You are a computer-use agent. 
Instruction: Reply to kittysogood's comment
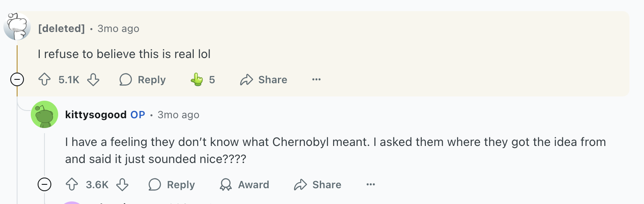click(x=171, y=185)
